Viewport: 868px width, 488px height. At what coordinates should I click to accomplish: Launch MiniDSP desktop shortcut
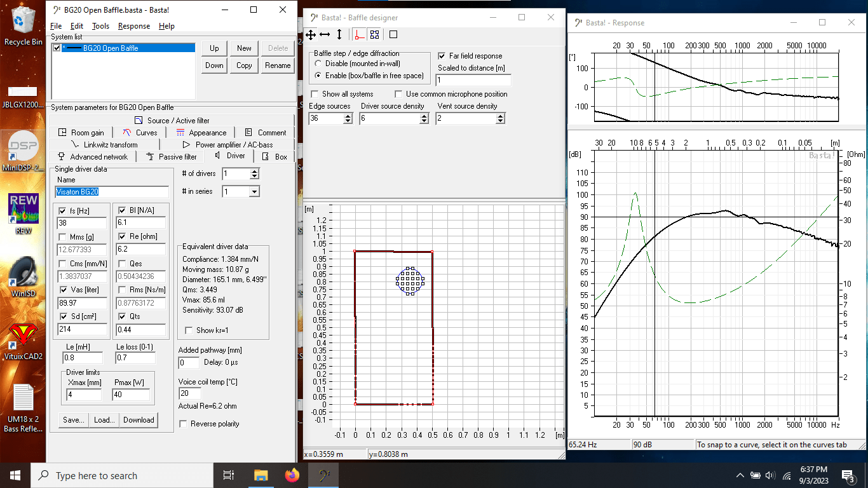click(24, 151)
